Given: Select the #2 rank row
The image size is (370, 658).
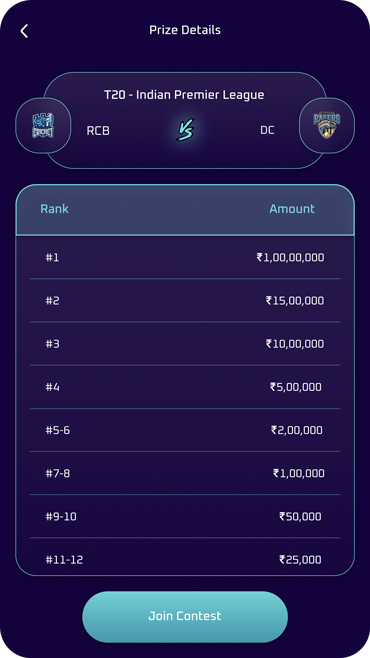Looking at the screenshot, I should pyautogui.click(x=185, y=300).
